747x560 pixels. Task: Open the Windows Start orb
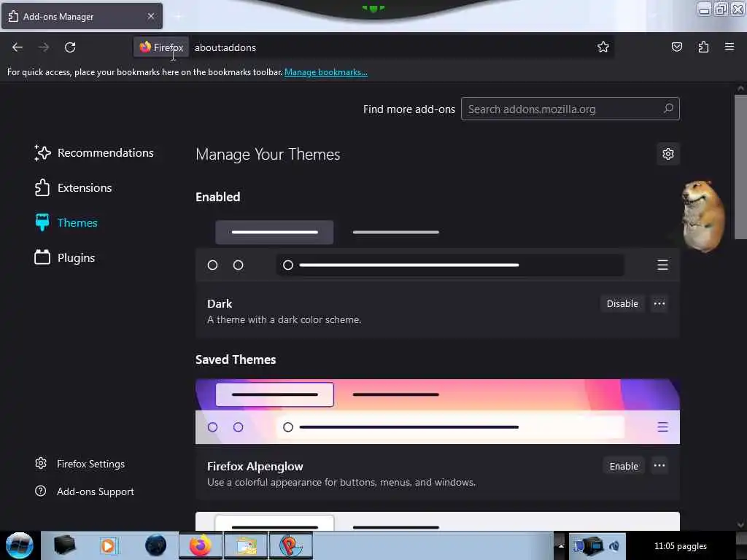[x=19, y=545]
